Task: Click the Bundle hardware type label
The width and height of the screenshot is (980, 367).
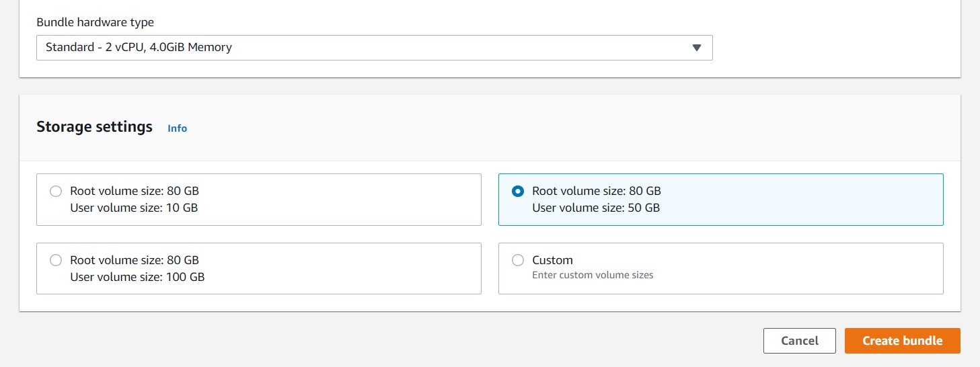Action: [95, 22]
